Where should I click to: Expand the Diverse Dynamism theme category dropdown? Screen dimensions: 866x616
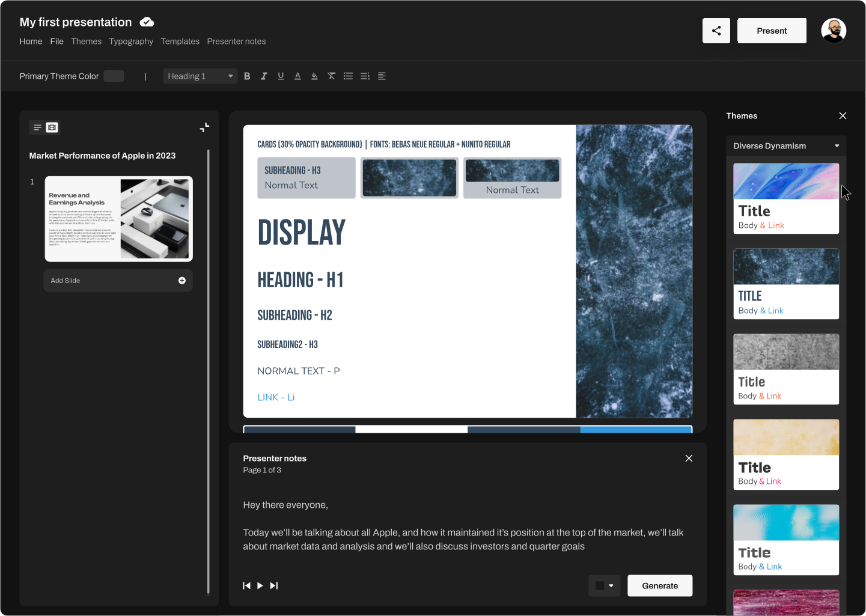(786, 146)
